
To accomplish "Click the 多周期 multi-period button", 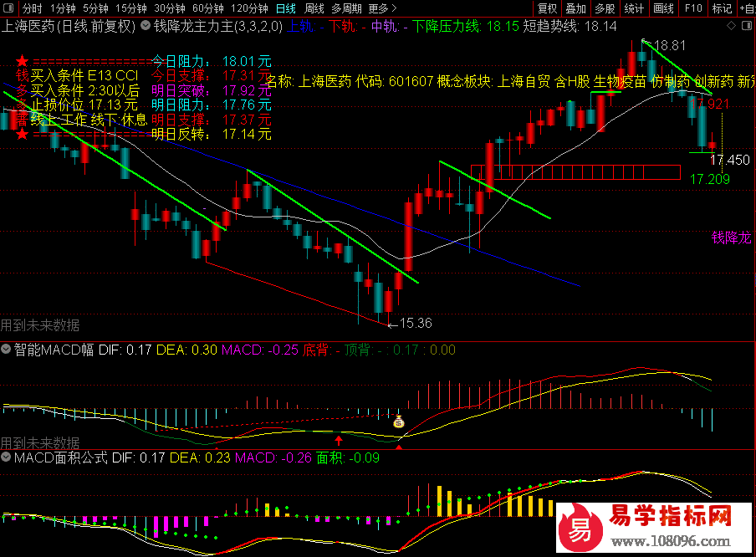I will coord(346,8).
